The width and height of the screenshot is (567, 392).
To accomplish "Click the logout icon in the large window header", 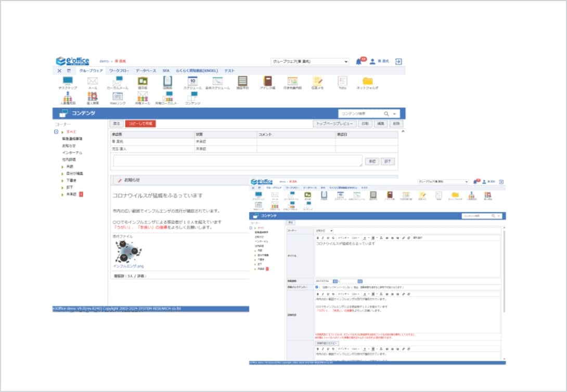I will click(398, 61).
